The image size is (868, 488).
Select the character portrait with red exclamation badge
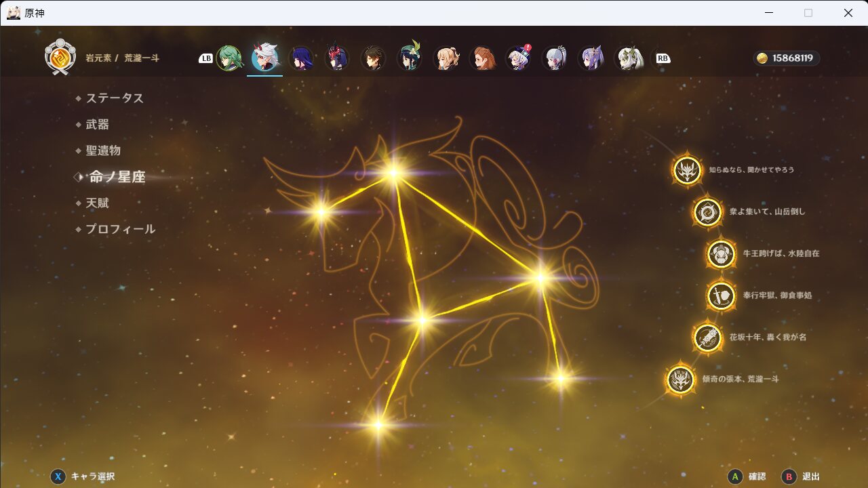(519, 58)
